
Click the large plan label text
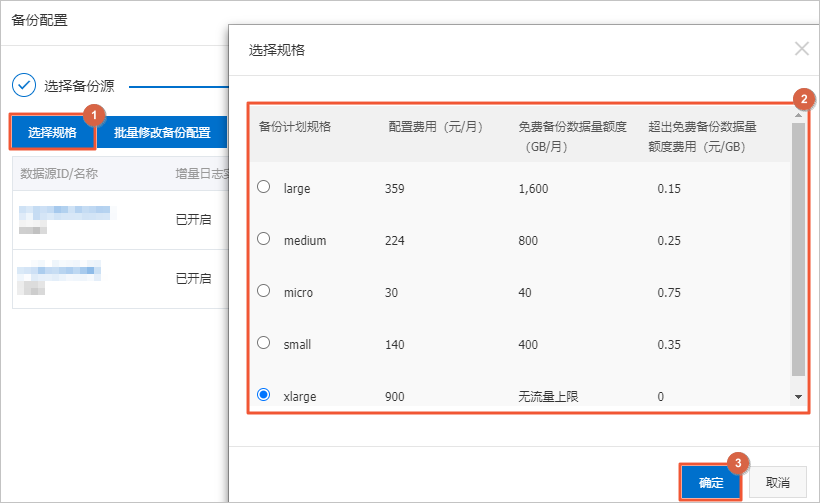297,188
